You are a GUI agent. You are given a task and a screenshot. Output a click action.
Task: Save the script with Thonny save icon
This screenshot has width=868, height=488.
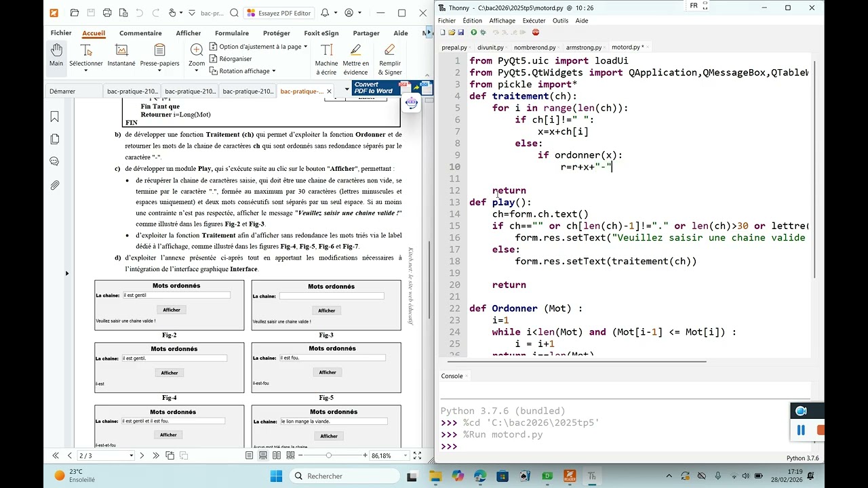click(460, 33)
